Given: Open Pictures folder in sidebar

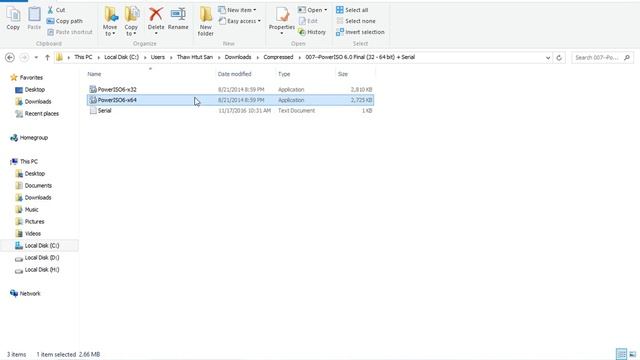Looking at the screenshot, I should [x=30, y=222].
